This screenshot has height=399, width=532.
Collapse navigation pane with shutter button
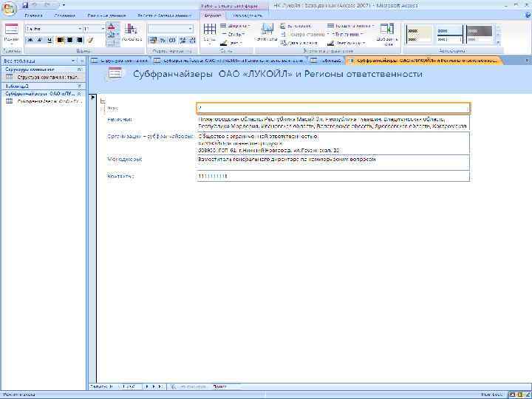coord(81,61)
